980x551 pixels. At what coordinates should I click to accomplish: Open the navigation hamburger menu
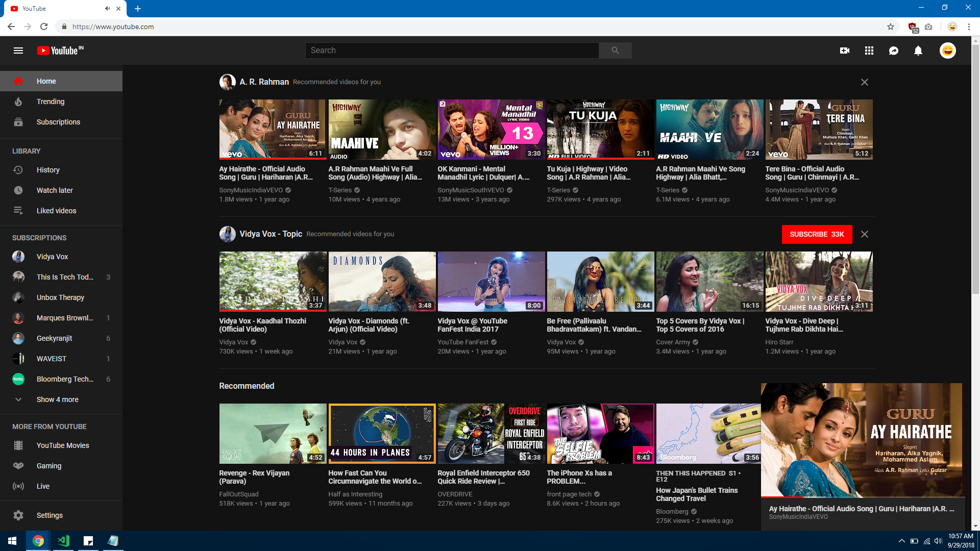click(18, 51)
